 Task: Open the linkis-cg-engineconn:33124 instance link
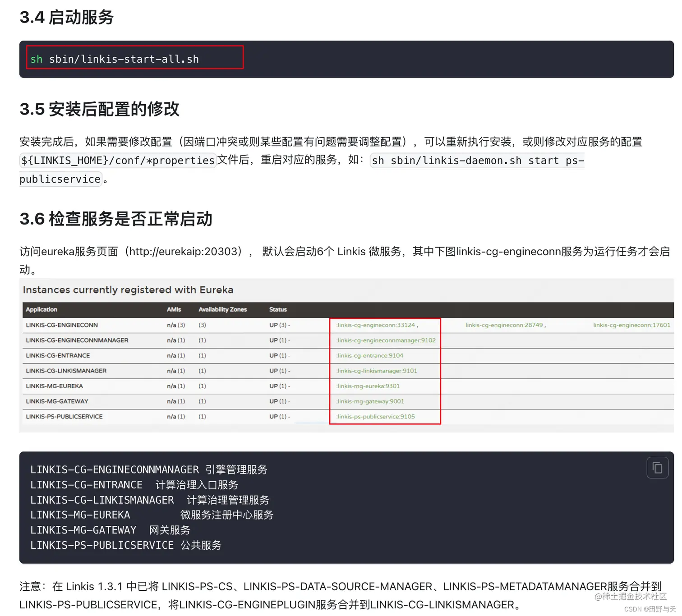pos(376,325)
